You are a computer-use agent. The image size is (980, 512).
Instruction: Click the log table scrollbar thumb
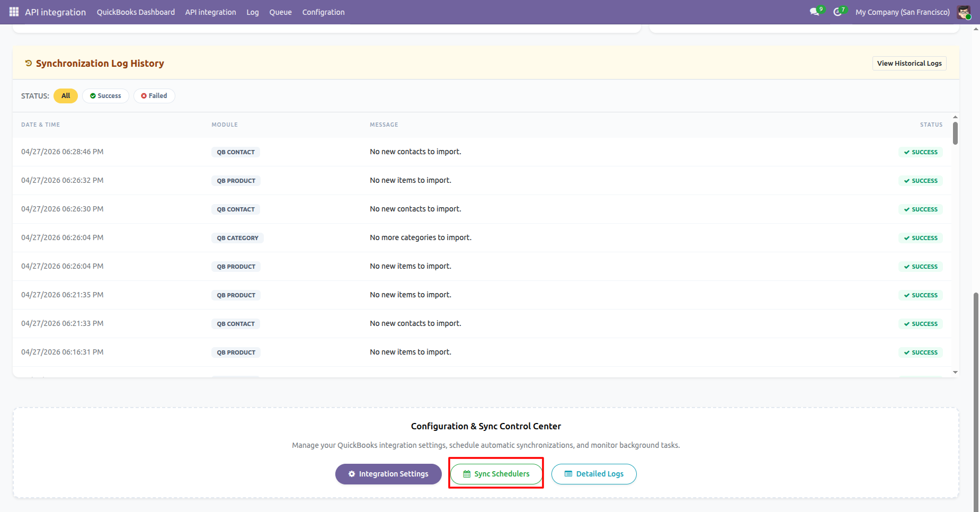(955, 133)
